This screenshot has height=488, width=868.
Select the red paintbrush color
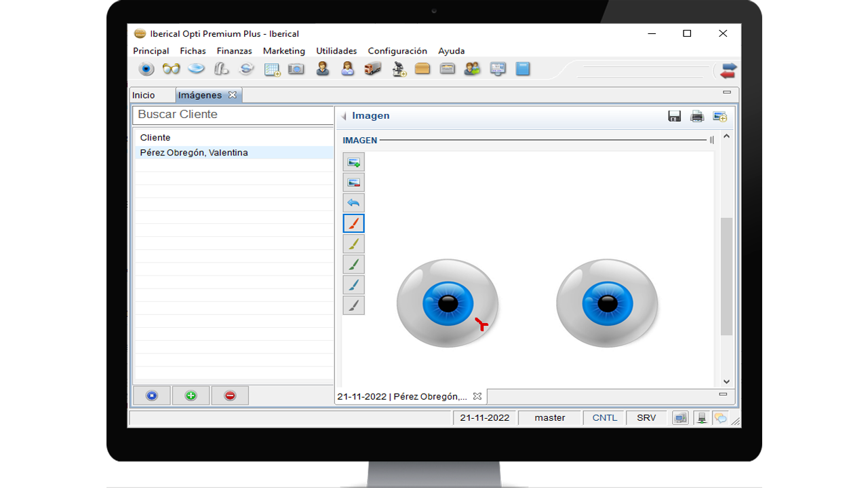[353, 223]
